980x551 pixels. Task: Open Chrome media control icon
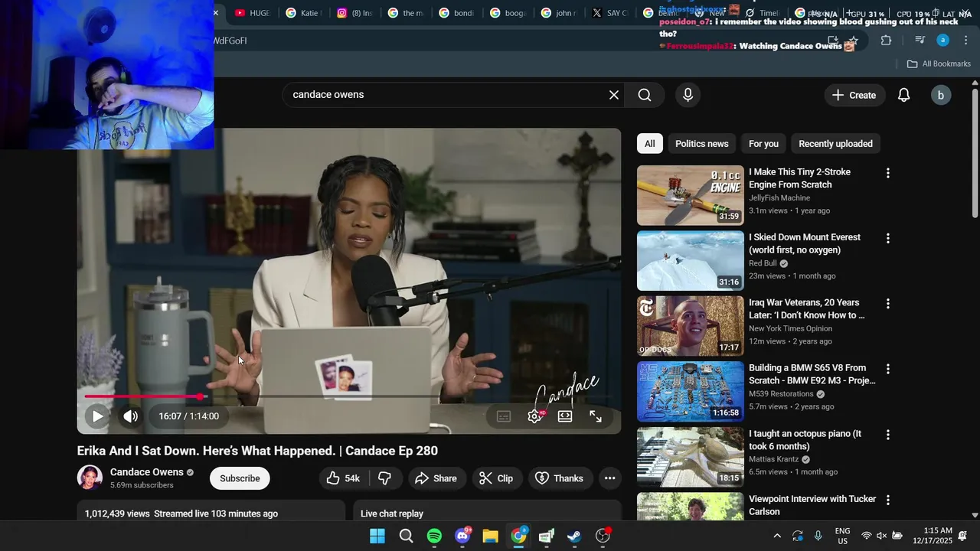click(x=920, y=41)
